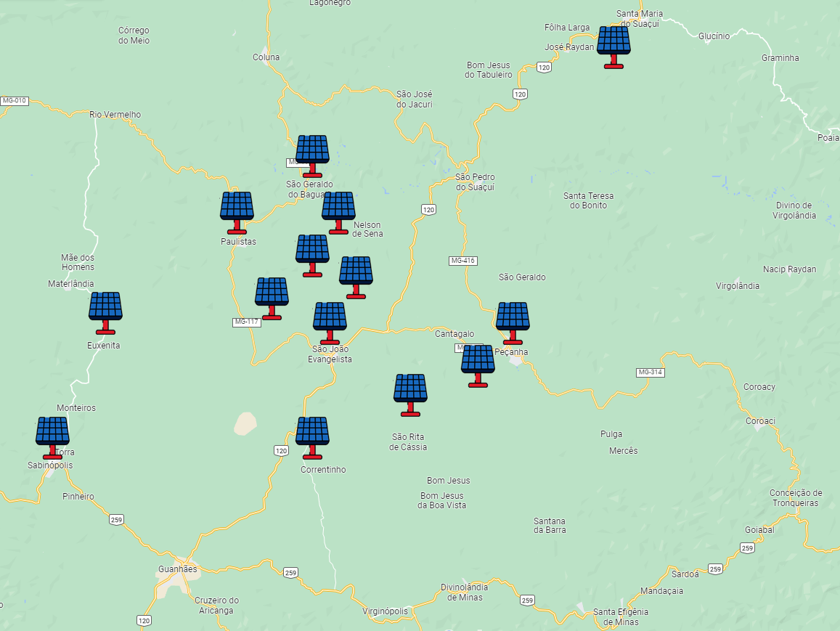Click the solar panel marker at Sabinópolis
This screenshot has width=840, height=631.
pyautogui.click(x=52, y=436)
